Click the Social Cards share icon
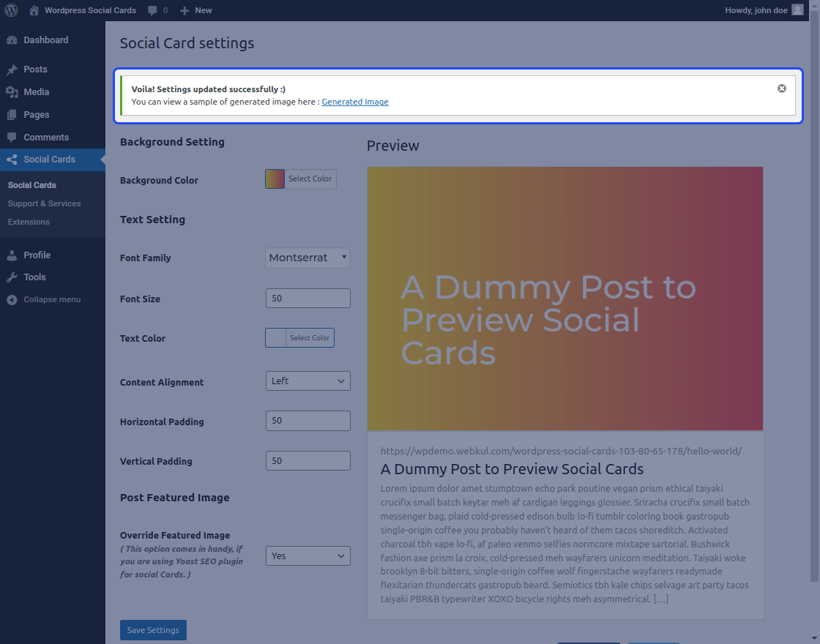This screenshot has width=820, height=644. click(12, 160)
